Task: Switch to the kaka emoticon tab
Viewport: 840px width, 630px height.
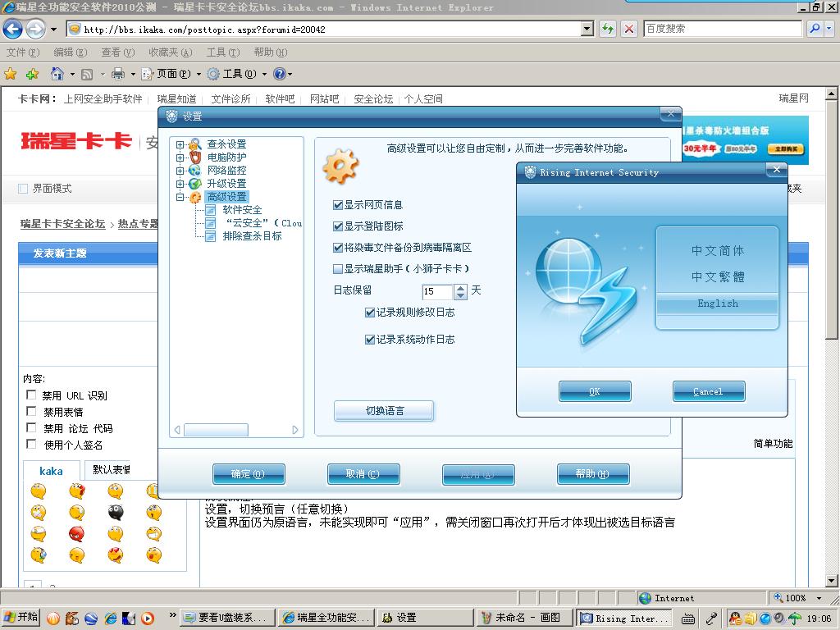Action: click(52, 471)
